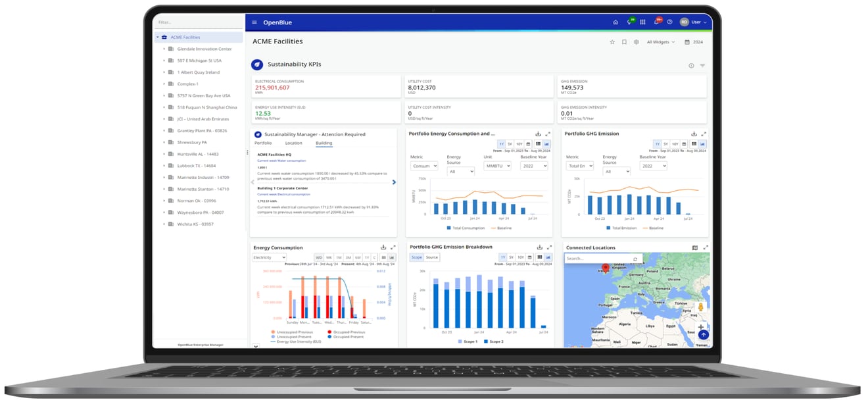Open Metric dropdown in Portfolio Energy Consumption
This screenshot has width=868, height=408.
[x=424, y=166]
